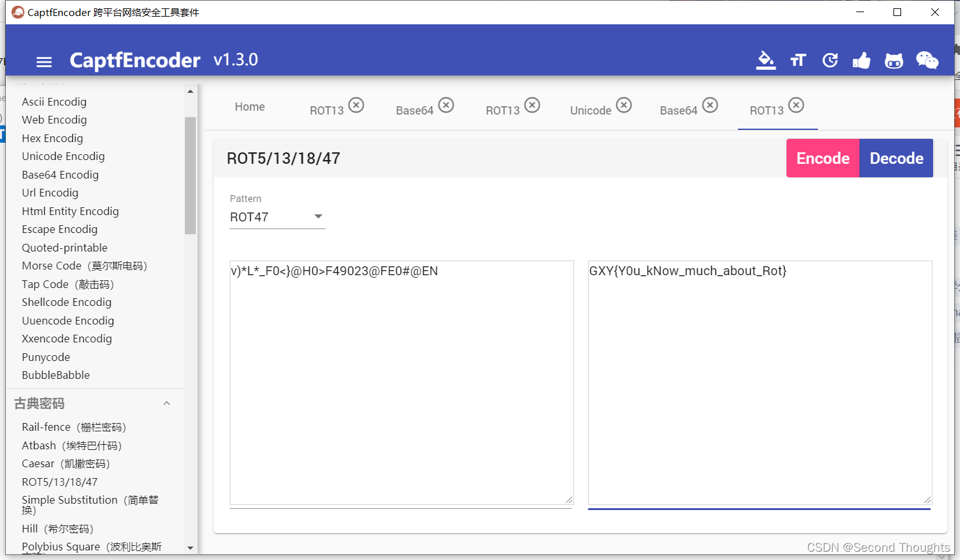The height and width of the screenshot is (560, 960).
Task: Switch to the Home tab
Action: coord(250,107)
